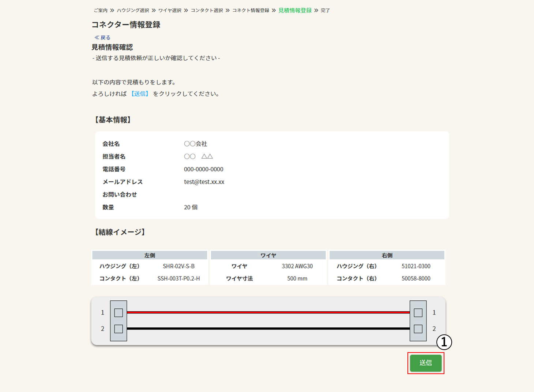The image size is (534, 392).
Task: Click the highlighted 見積情報登録 breadcrumb step
Action: click(x=295, y=11)
